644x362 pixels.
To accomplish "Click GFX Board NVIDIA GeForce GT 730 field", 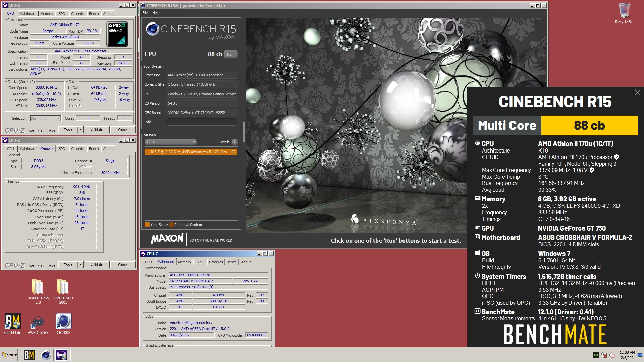I will click(x=202, y=113).
